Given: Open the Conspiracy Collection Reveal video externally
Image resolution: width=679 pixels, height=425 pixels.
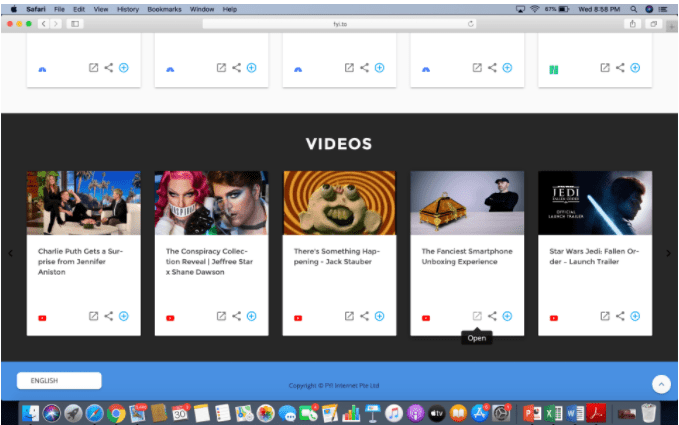Looking at the screenshot, I should (x=221, y=316).
